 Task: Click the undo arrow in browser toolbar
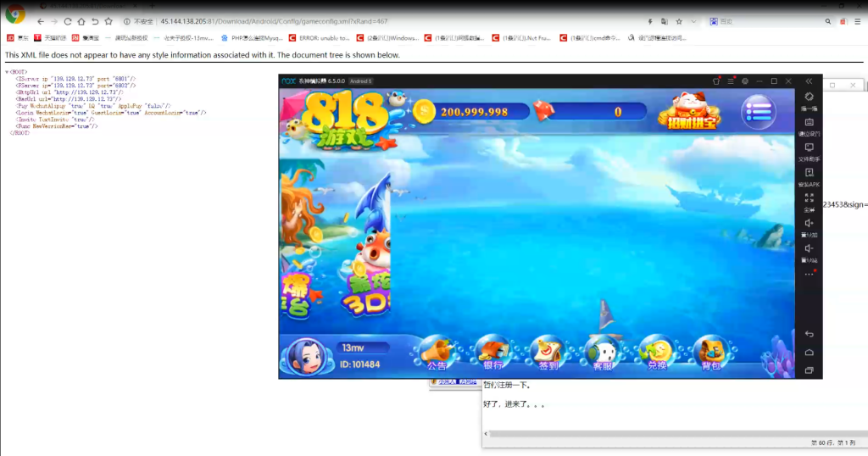[x=95, y=21]
